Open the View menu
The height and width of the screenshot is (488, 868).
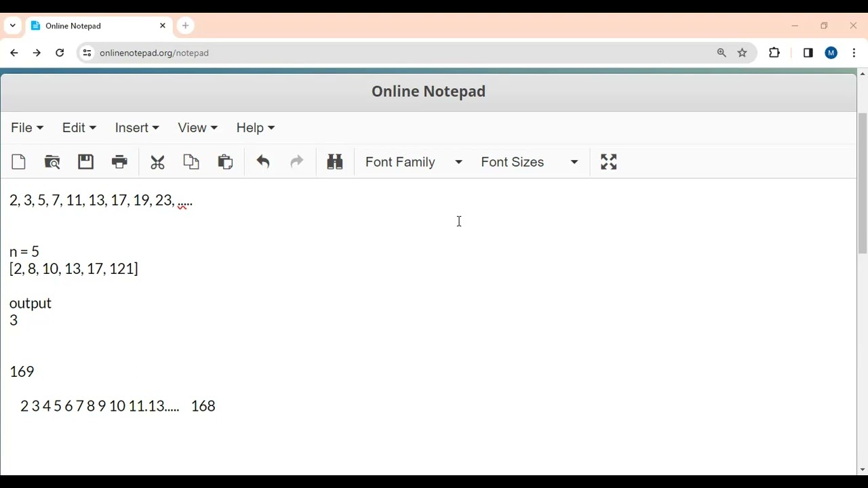coord(197,127)
